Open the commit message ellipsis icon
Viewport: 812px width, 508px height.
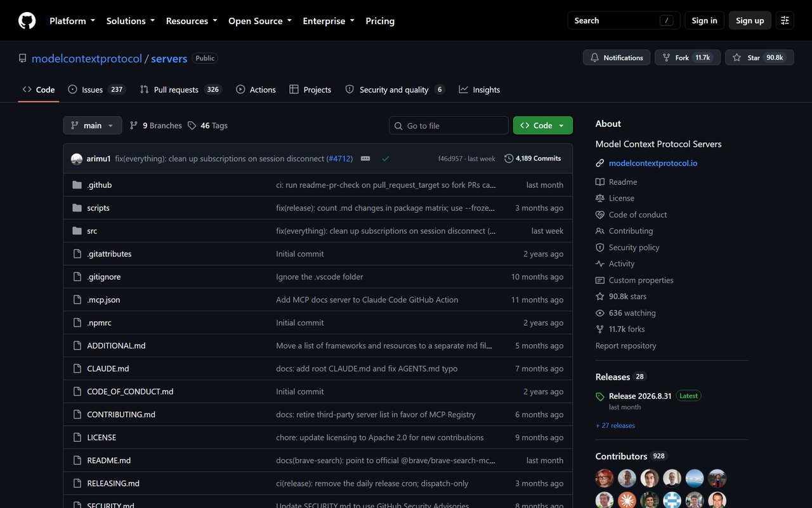click(x=365, y=159)
